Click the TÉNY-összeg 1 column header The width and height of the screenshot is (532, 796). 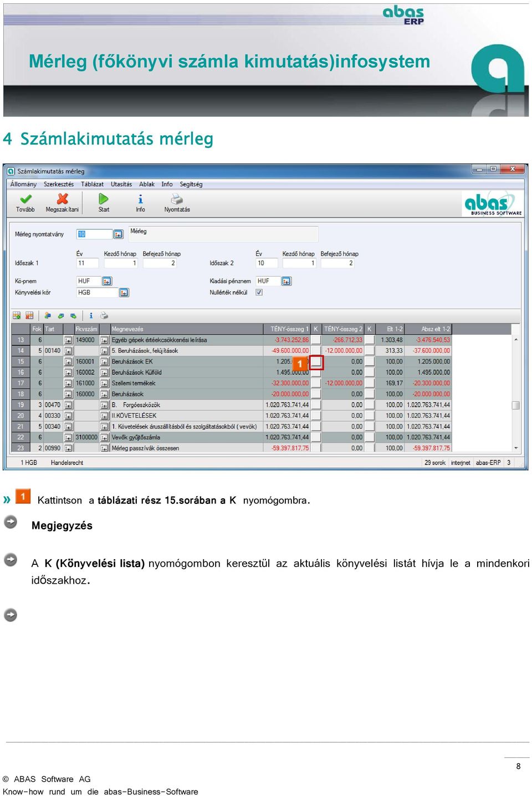(287, 329)
